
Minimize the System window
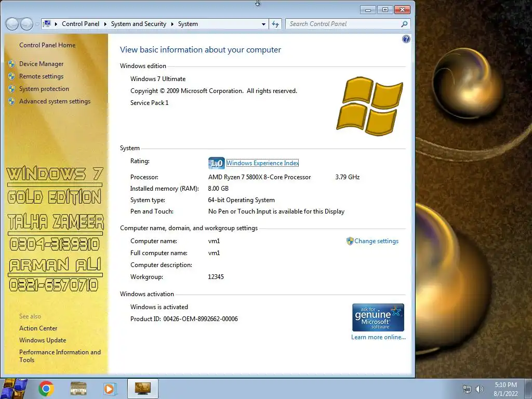[368, 9]
